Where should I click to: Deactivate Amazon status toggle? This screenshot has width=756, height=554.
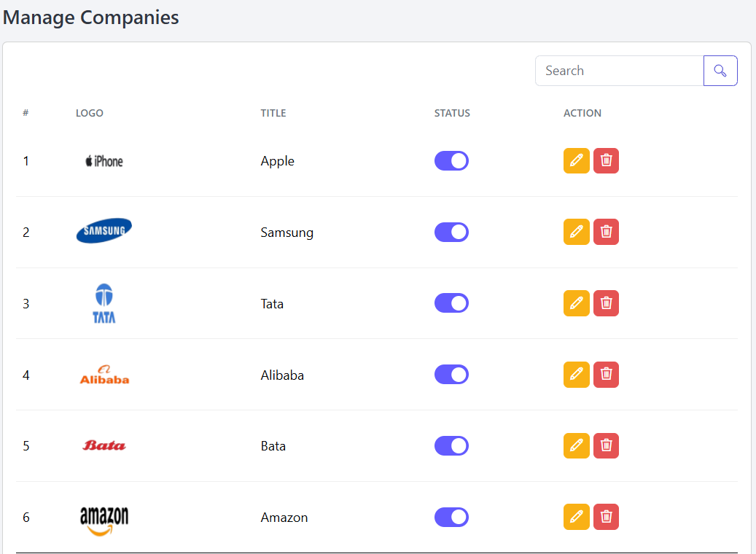(x=452, y=517)
